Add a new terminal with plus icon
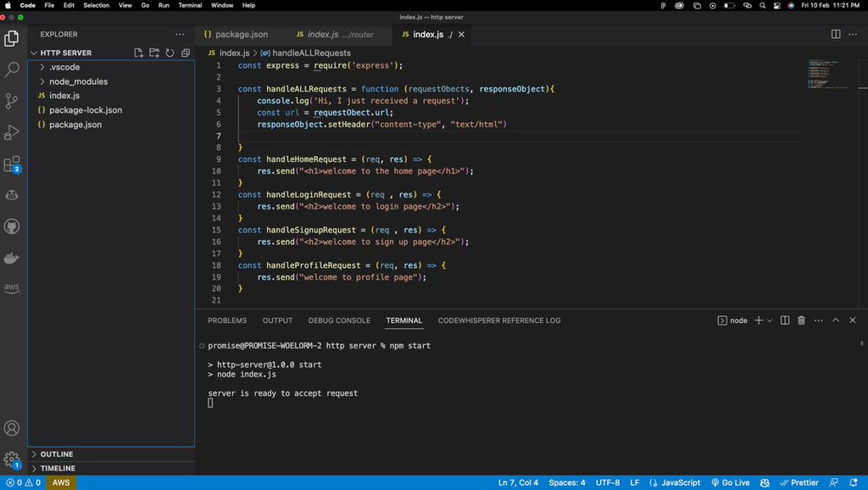This screenshot has height=490, width=868. pos(759,320)
